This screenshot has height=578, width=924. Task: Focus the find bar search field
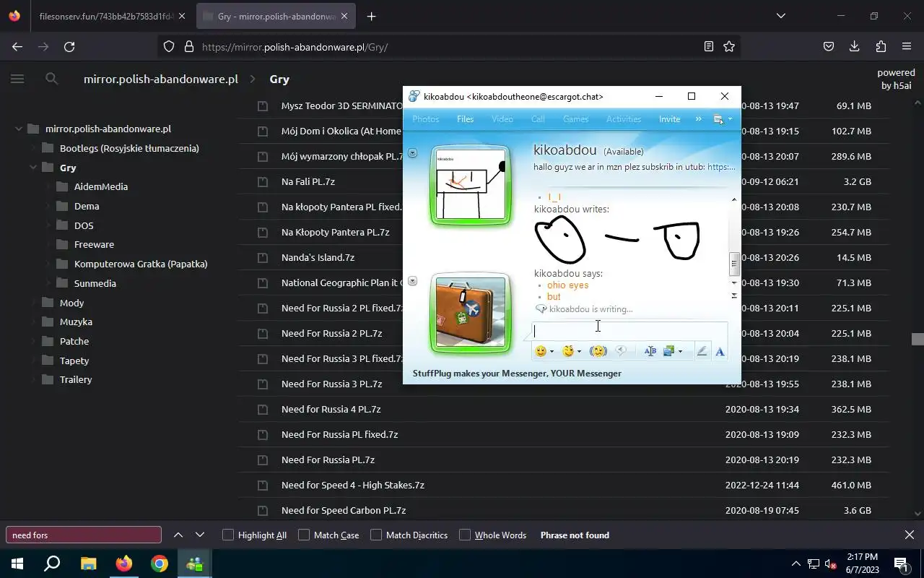(84, 535)
